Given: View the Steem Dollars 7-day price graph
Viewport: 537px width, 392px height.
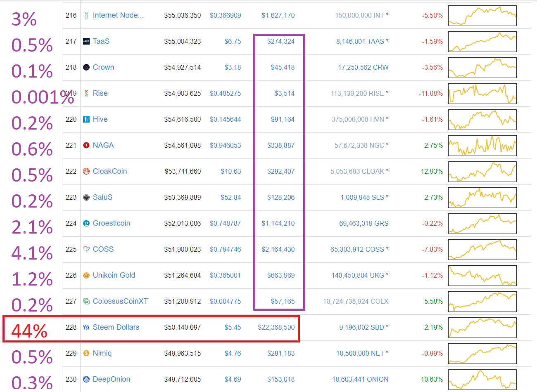Looking at the screenshot, I should click(482, 328).
